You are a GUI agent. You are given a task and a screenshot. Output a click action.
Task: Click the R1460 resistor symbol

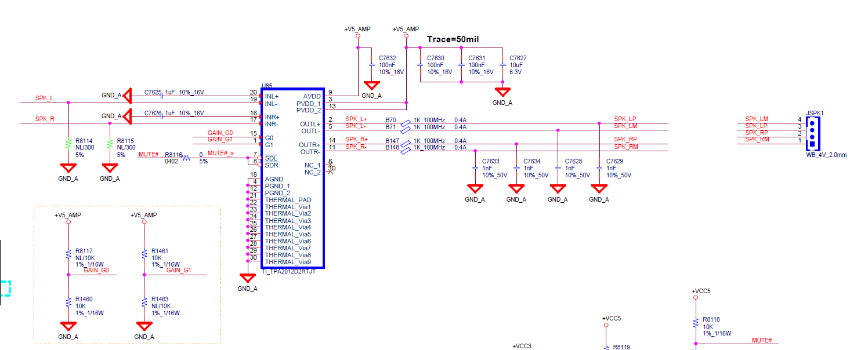(68, 302)
